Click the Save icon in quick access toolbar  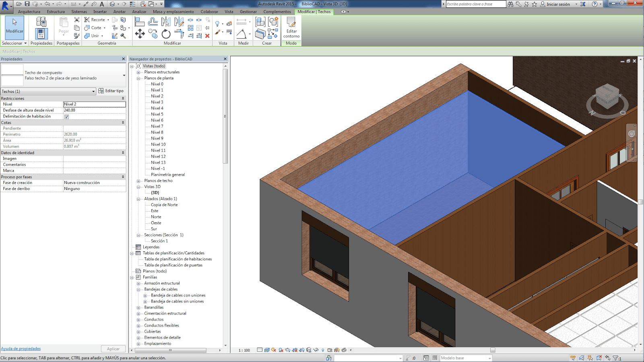tap(27, 4)
